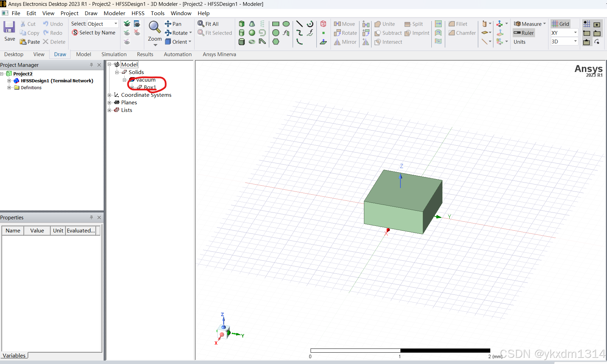
Task: Click the red wireframe region box icon
Action: [323, 24]
